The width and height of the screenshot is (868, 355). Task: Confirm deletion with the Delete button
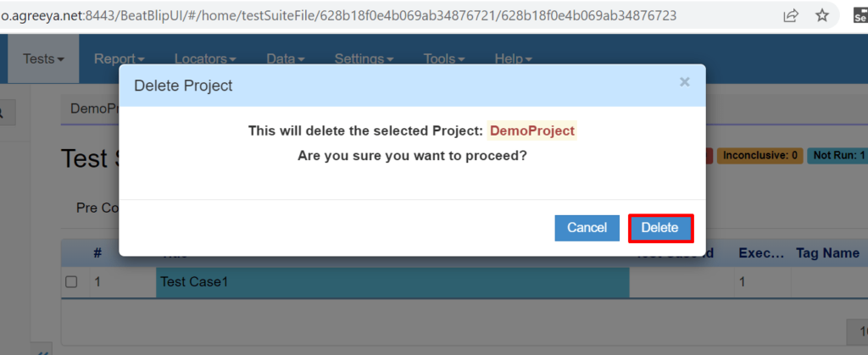point(660,228)
